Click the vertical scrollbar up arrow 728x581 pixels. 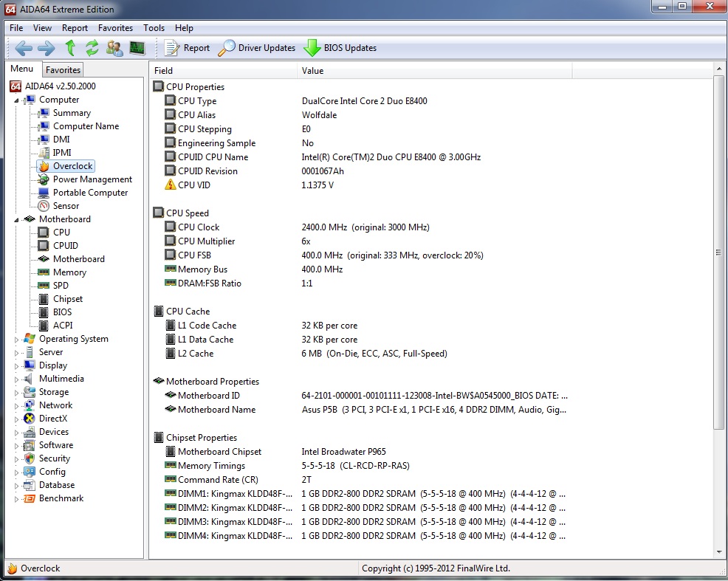(719, 69)
